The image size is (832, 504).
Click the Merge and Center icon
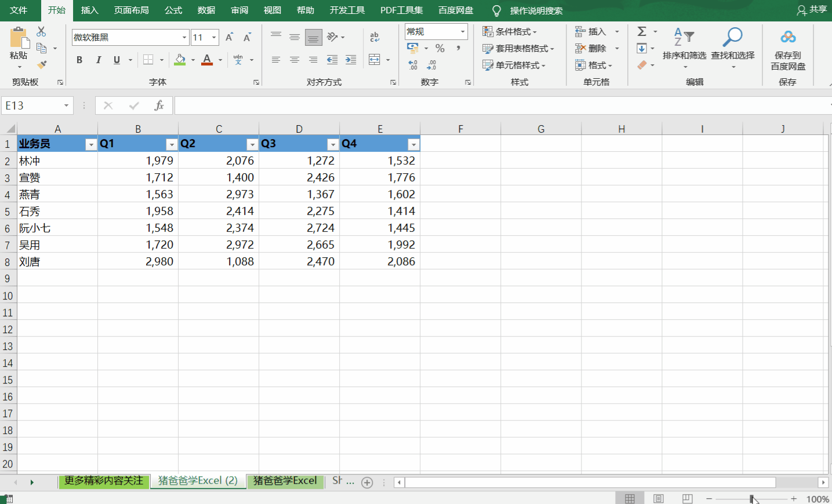pyautogui.click(x=375, y=60)
